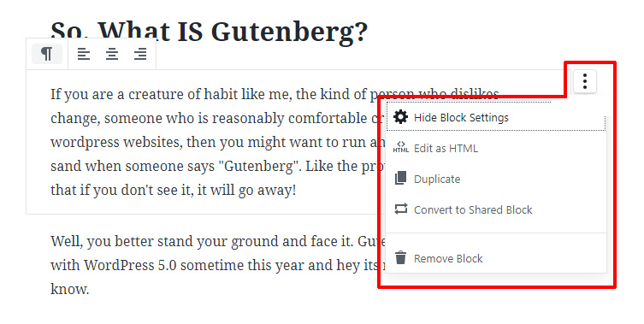Align text left in the toolbar
The image size is (644, 324).
coord(84,54)
